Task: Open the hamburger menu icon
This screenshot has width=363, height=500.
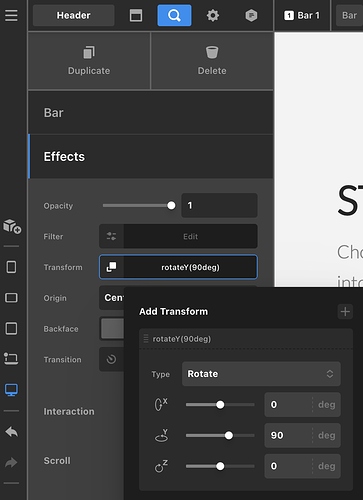Action: coord(11,15)
